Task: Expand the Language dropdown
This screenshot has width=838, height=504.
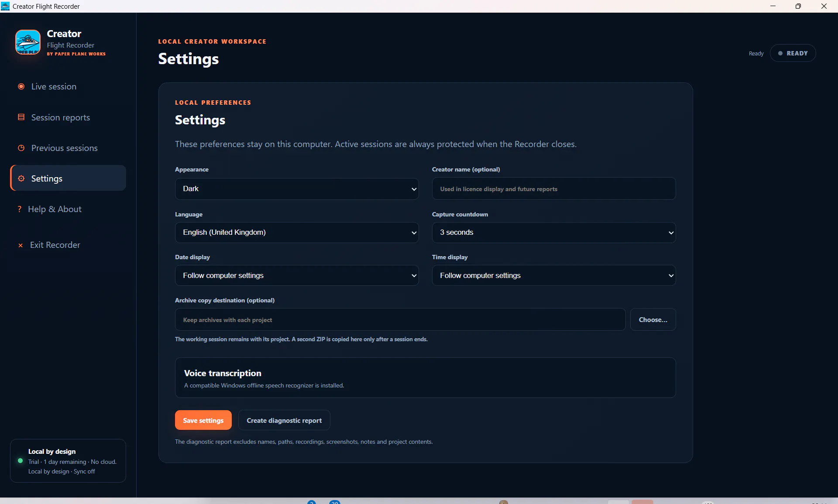Action: coord(297,232)
